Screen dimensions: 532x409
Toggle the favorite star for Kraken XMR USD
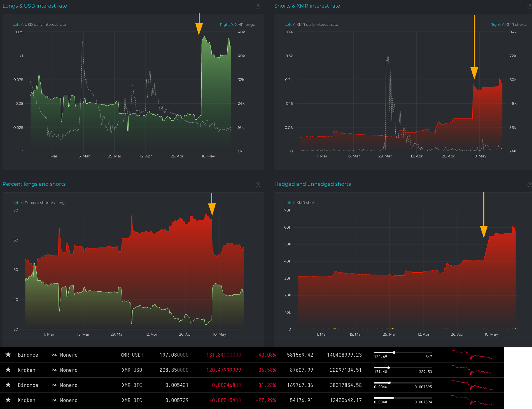[8, 370]
